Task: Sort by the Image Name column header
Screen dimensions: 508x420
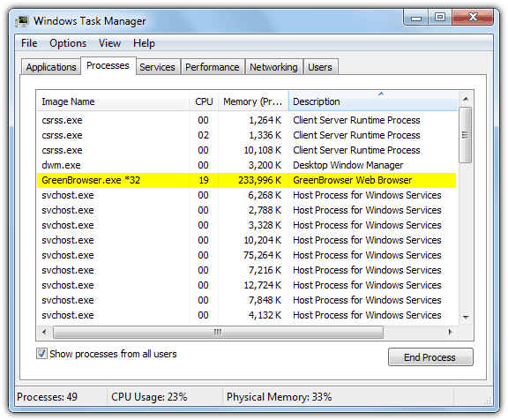Action: pos(113,101)
